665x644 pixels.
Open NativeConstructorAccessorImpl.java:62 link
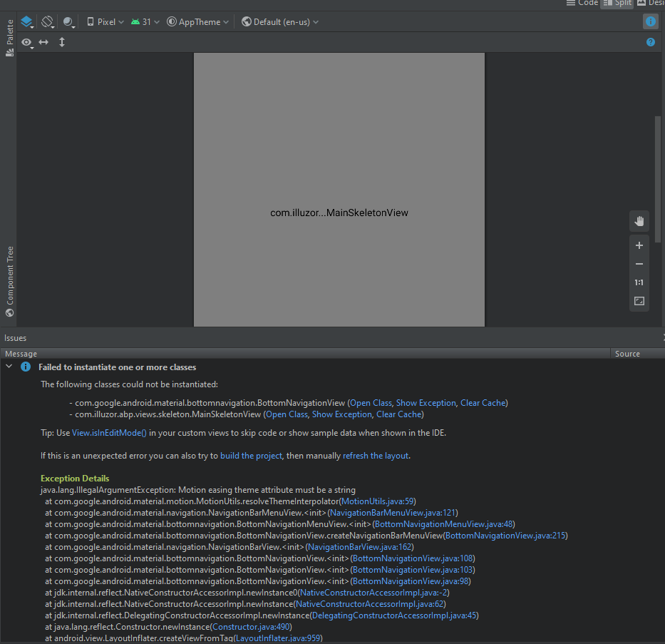tap(369, 605)
